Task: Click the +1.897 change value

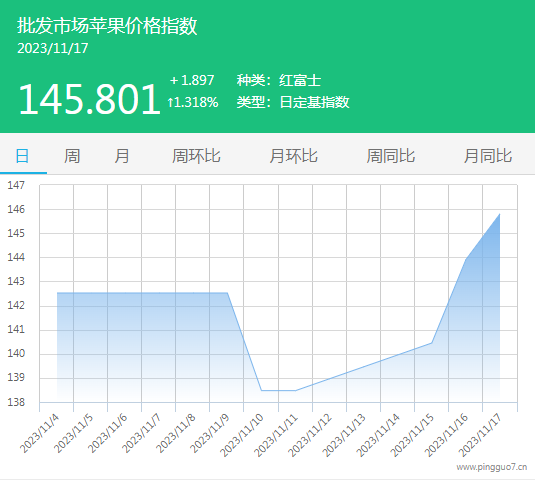Action: coord(192,81)
